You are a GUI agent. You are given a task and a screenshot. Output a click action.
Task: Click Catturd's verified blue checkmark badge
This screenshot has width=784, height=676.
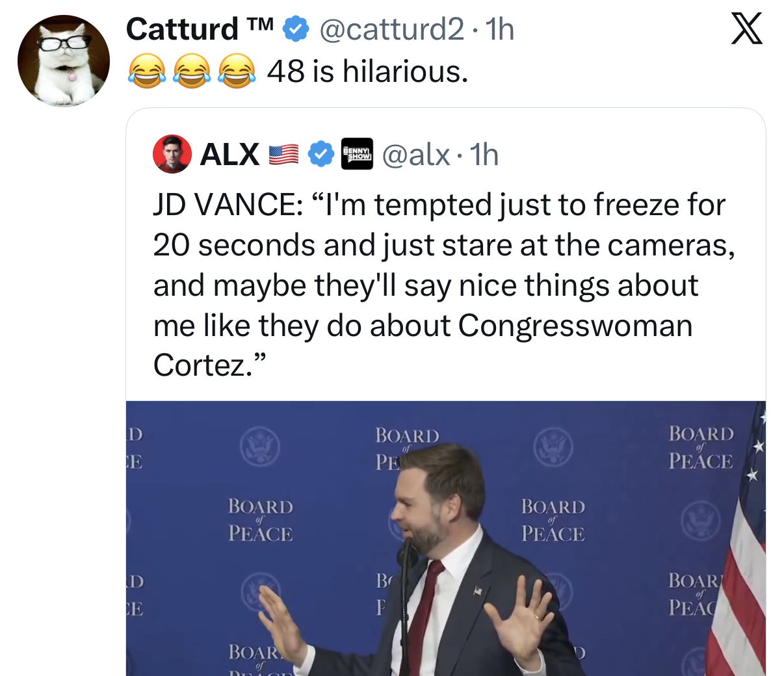click(x=296, y=28)
